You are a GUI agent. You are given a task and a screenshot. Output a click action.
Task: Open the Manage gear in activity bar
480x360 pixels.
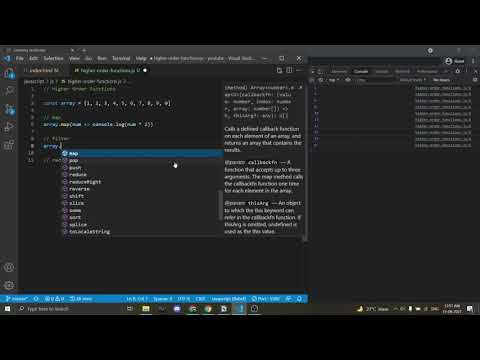pos(9,285)
